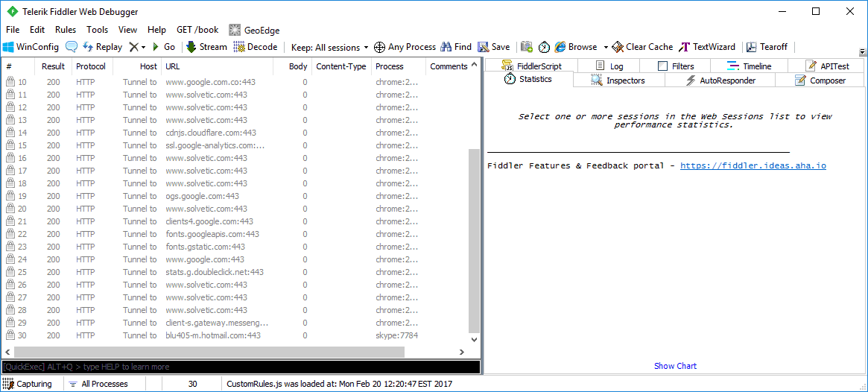The image size is (868, 392).
Task: Select session 19 ogs.google.com:443
Action: tap(235, 196)
